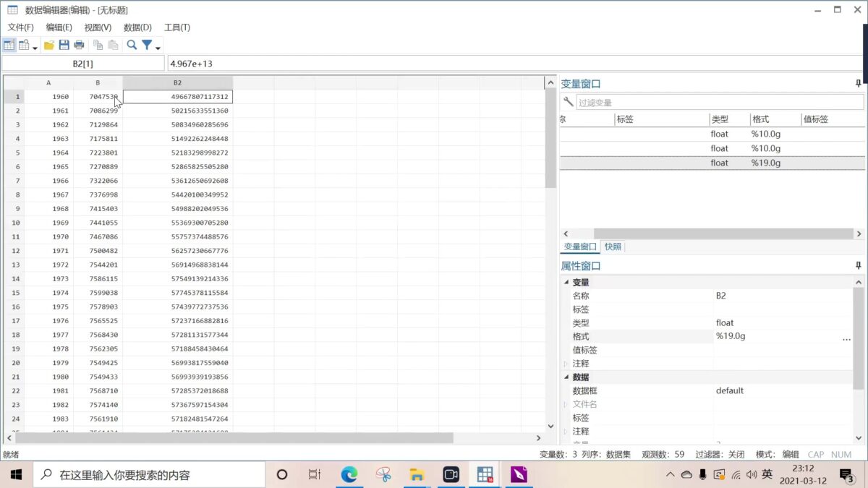Open the 视图(V) menu
This screenshot has width=868, height=488.
point(98,27)
